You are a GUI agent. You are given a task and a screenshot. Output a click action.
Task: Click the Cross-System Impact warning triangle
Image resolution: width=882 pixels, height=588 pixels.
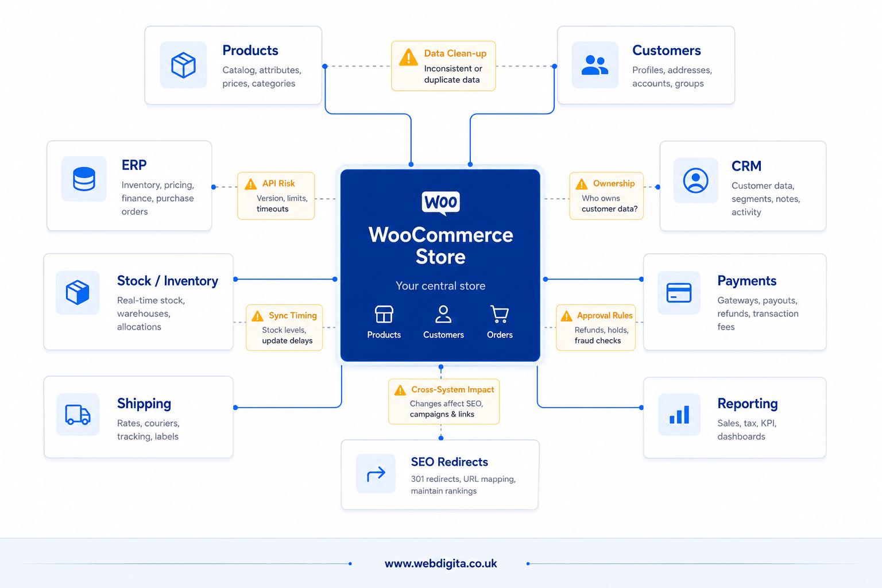tap(400, 390)
